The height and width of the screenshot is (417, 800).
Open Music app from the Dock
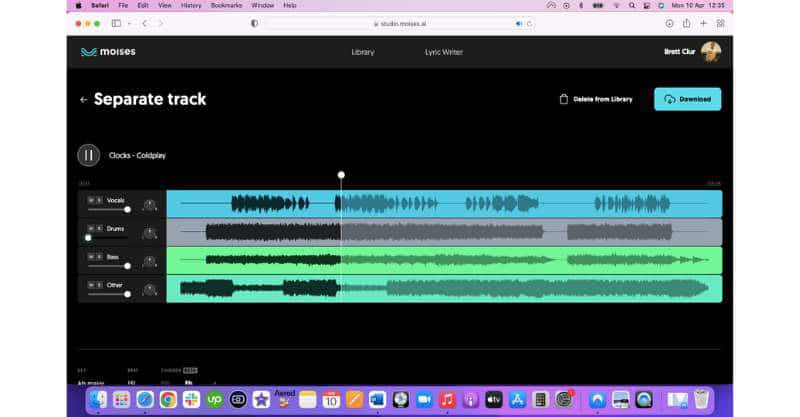(x=447, y=400)
